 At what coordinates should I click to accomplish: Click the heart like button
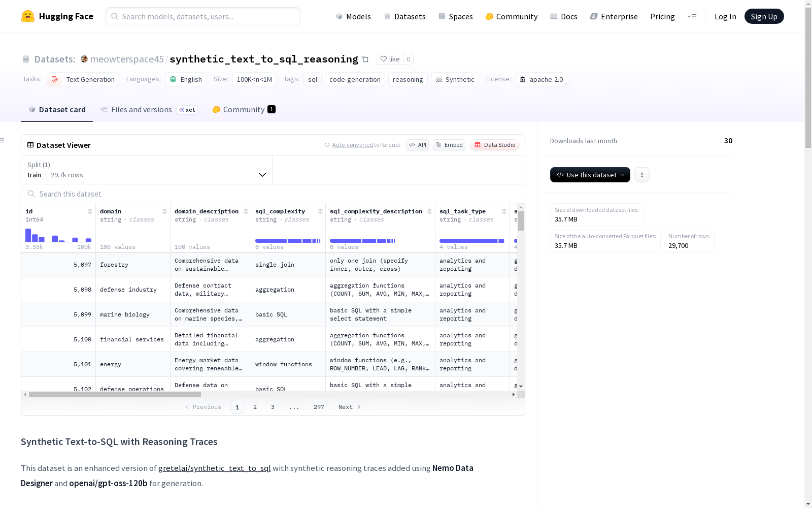(390, 59)
